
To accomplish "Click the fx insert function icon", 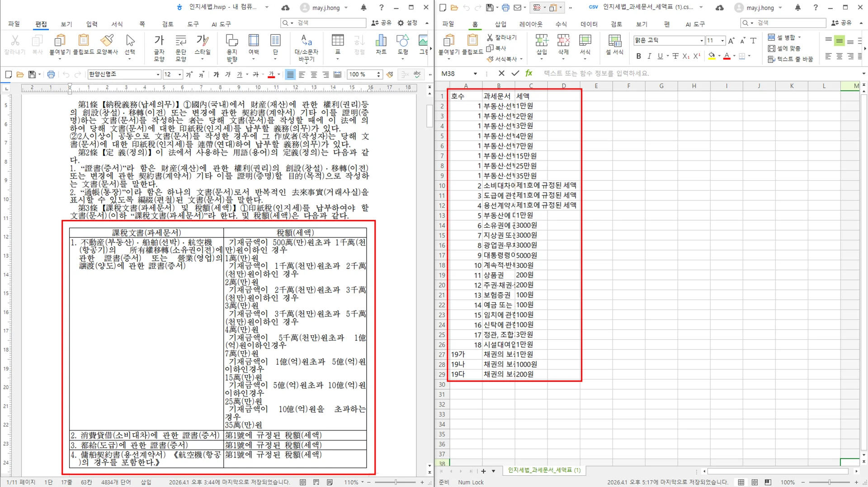I will [528, 73].
